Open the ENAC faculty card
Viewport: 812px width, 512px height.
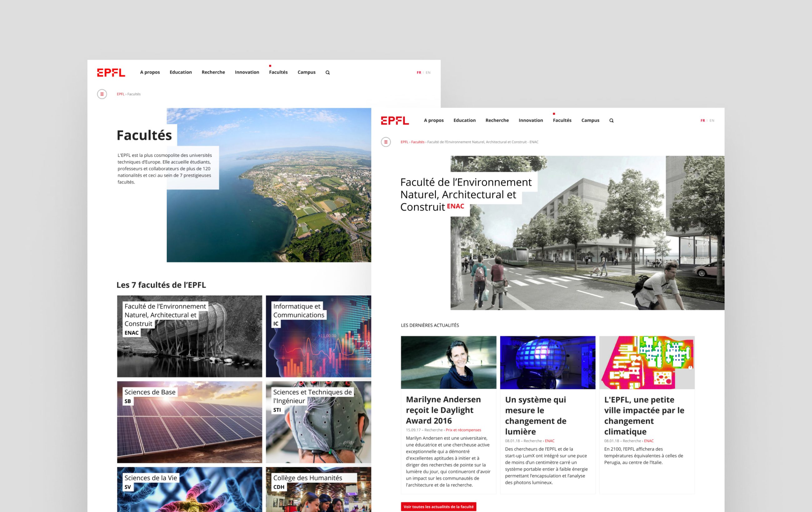click(x=190, y=336)
